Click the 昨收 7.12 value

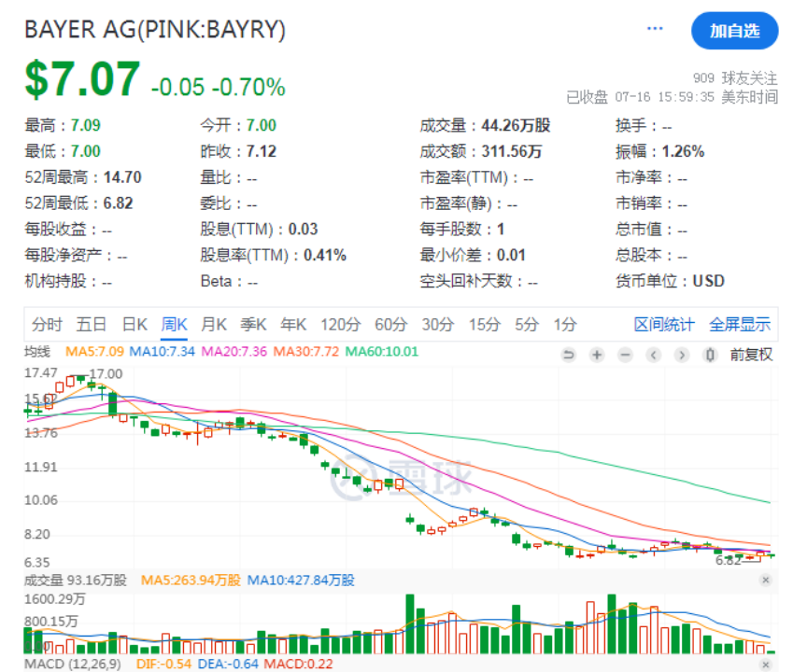(x=262, y=151)
